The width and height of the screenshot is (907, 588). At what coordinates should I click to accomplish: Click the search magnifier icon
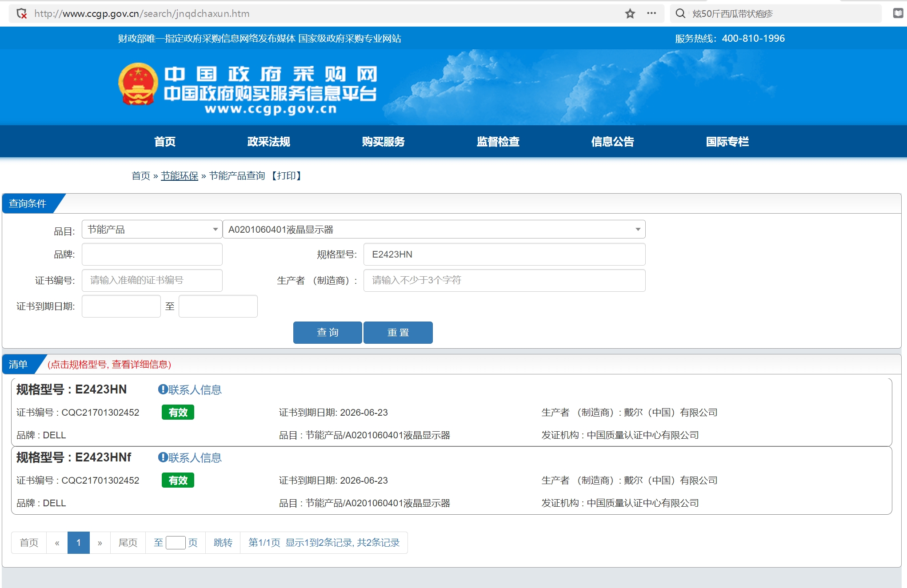click(x=680, y=14)
